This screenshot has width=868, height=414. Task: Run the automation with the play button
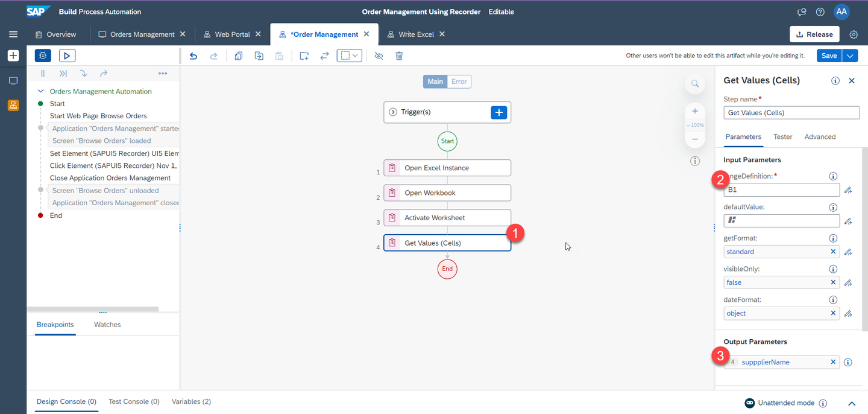[x=67, y=56]
